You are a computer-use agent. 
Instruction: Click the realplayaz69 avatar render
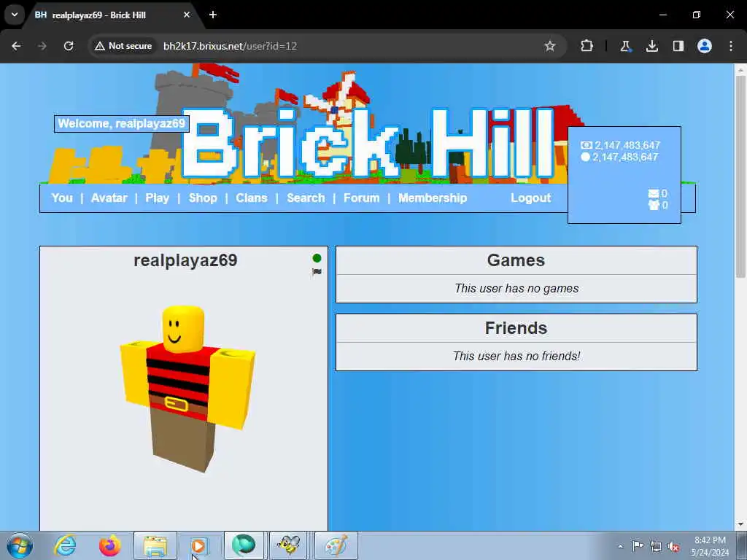point(187,389)
